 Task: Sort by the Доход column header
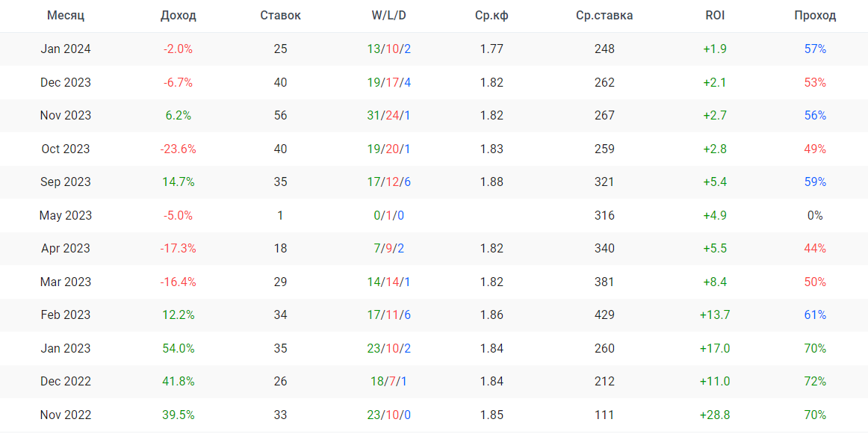click(x=178, y=16)
